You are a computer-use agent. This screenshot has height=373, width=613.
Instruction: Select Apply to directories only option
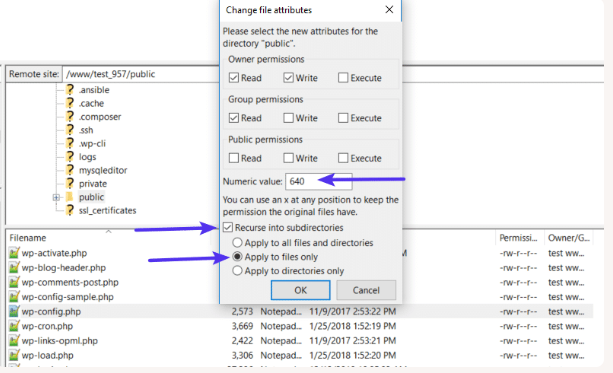[x=237, y=271]
